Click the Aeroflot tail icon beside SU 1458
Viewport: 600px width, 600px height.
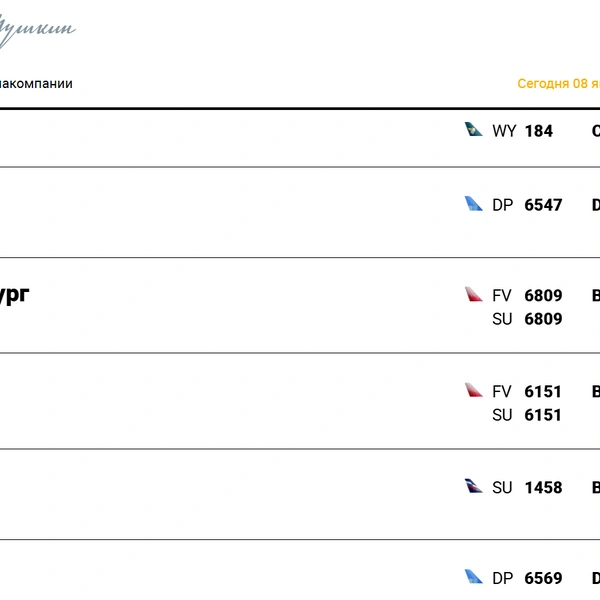[474, 487]
